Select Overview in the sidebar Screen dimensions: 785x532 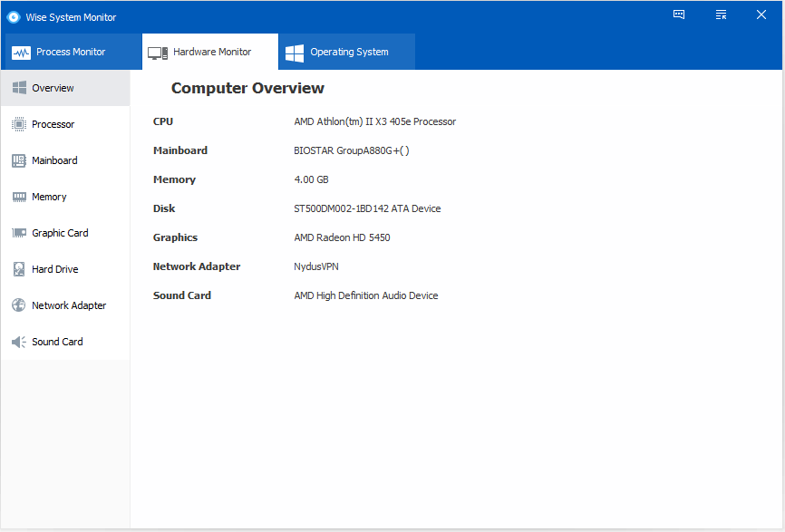(x=65, y=88)
